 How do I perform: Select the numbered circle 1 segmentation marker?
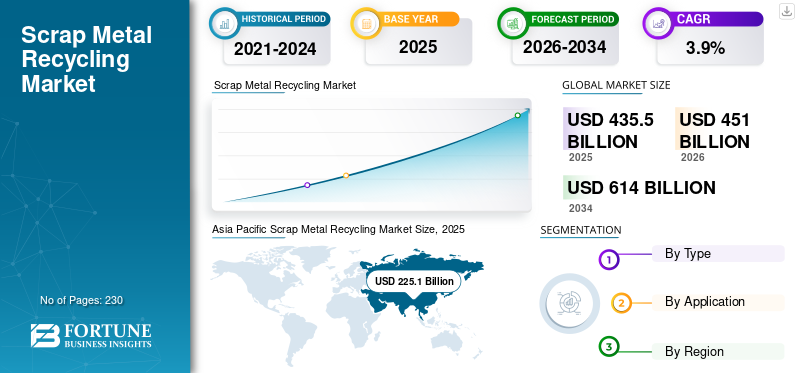(x=608, y=260)
